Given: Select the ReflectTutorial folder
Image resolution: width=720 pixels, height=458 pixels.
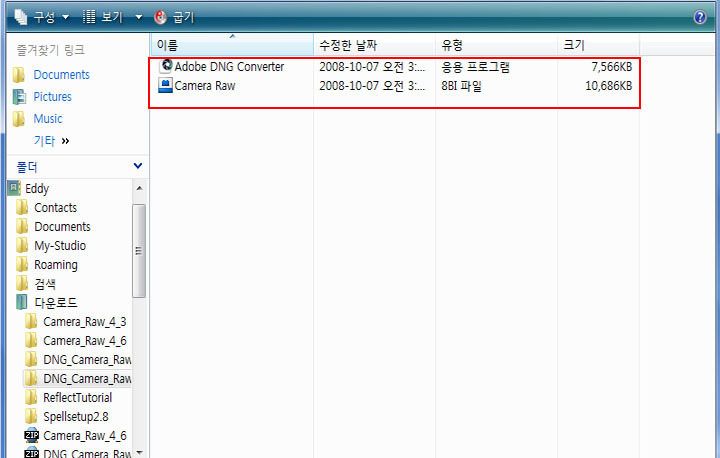Looking at the screenshot, I should pyautogui.click(x=78, y=398).
